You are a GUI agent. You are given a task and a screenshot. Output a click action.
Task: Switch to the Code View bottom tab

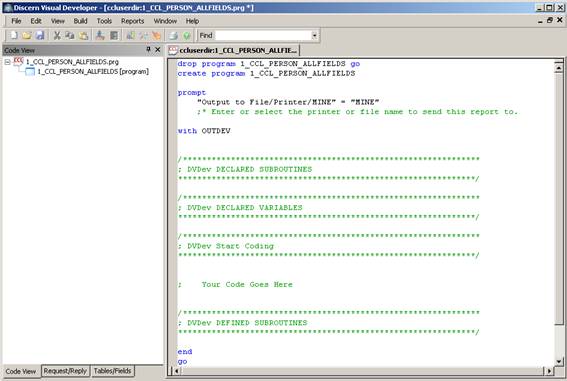pyautogui.click(x=21, y=371)
